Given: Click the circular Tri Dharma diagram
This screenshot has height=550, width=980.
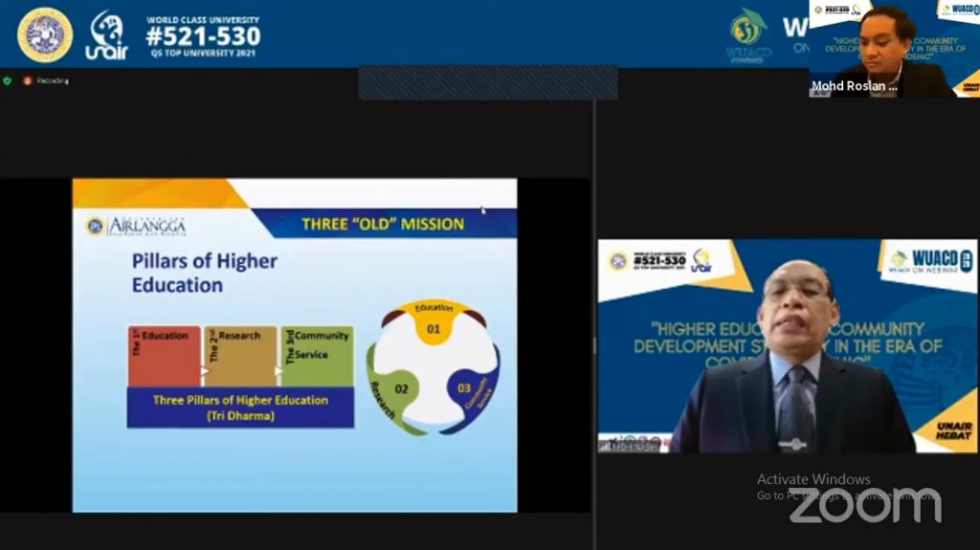Looking at the screenshot, I should click(x=434, y=366).
